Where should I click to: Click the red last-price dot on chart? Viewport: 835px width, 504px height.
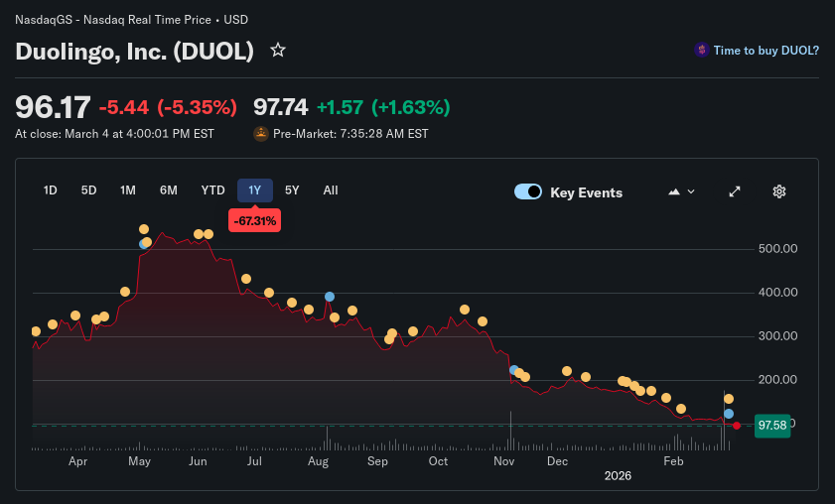click(x=737, y=426)
